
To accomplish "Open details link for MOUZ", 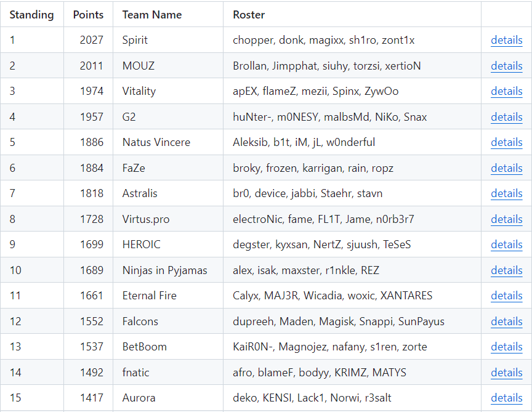I will coord(506,66).
